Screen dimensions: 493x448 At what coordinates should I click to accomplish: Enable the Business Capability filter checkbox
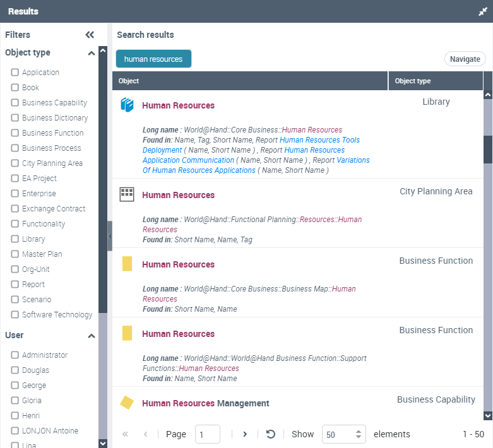[15, 103]
